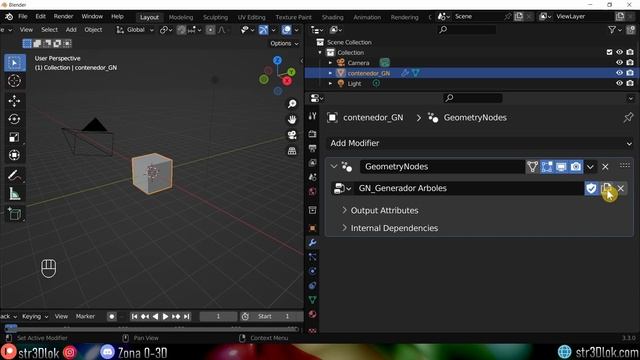Open the Edit menu
640x360 pixels.
pos(40,17)
